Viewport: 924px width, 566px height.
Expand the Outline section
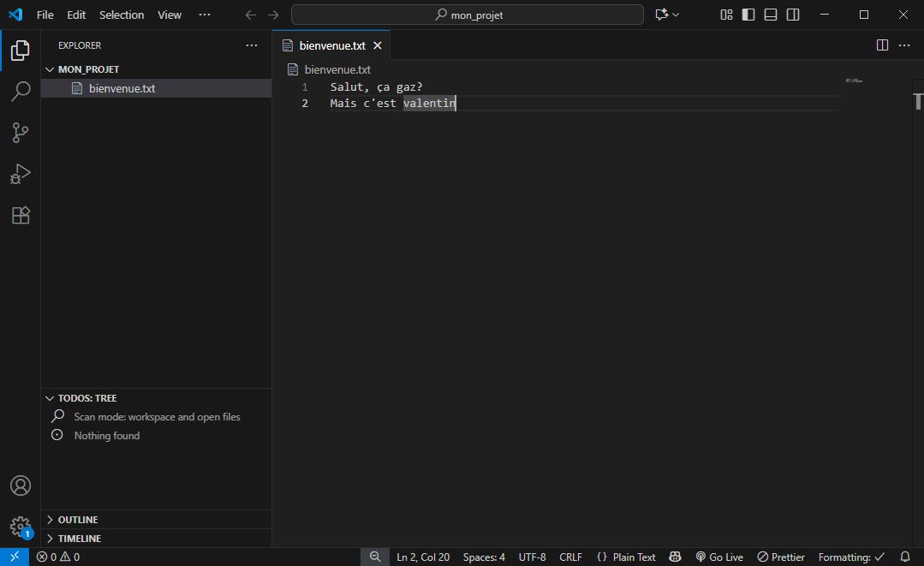point(77,520)
